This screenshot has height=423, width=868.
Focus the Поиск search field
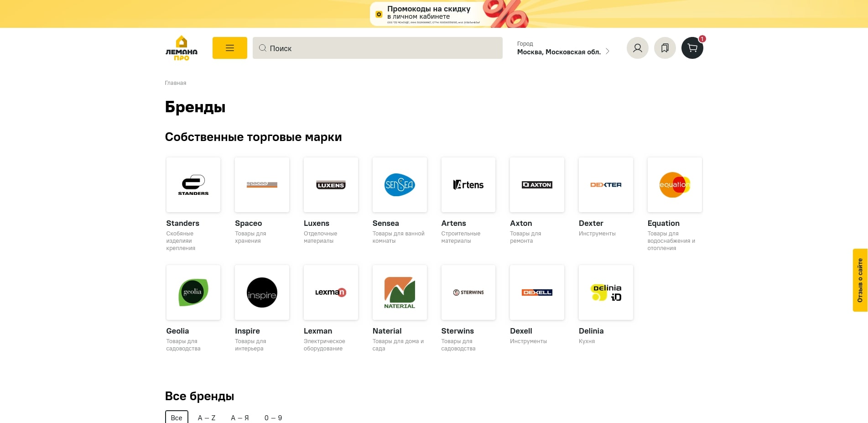pyautogui.click(x=378, y=48)
